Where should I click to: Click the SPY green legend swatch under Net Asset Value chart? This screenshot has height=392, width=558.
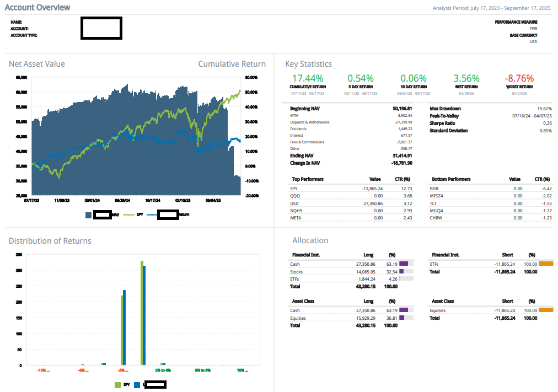128,214
